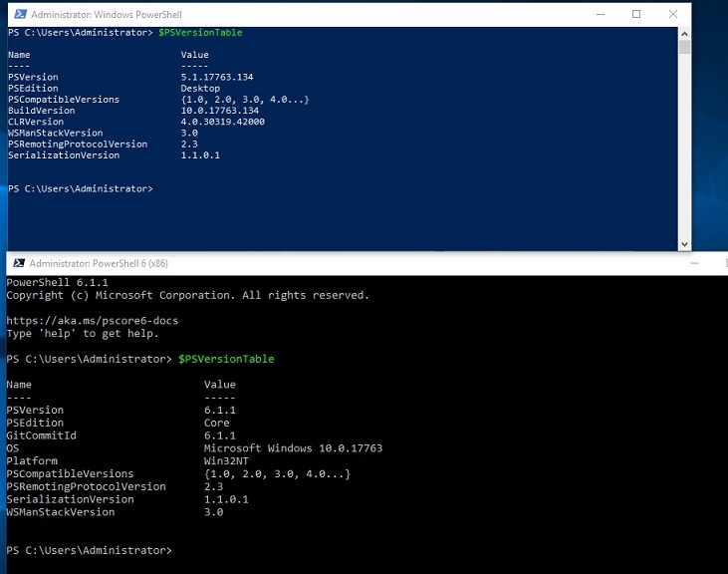
Task: Click the 'CLRVersion' name
Action: pyautogui.click(x=36, y=122)
